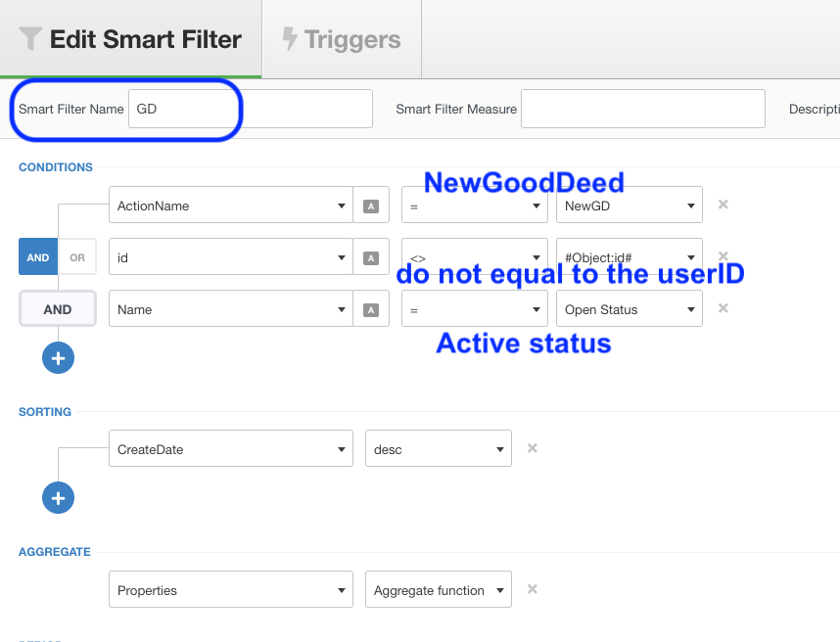Remove the aggregate row
This screenshot has width=840, height=642.
tap(532, 589)
